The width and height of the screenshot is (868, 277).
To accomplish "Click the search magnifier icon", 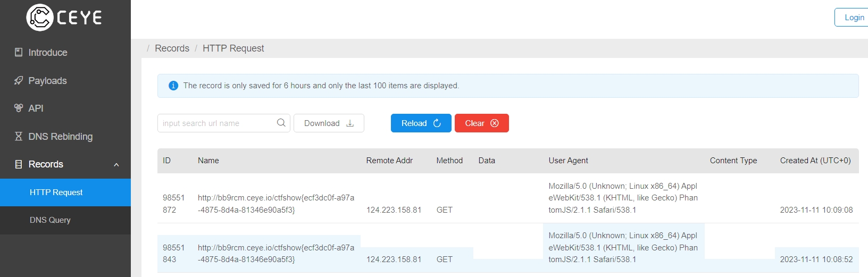I will point(281,123).
